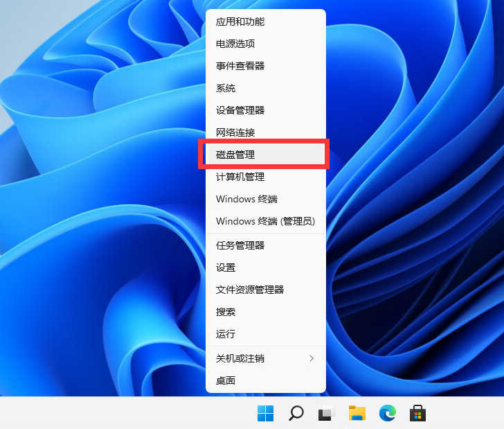Choose 桌面 at the menu bottom
Image resolution: width=504 pixels, height=429 pixels.
coord(226,380)
